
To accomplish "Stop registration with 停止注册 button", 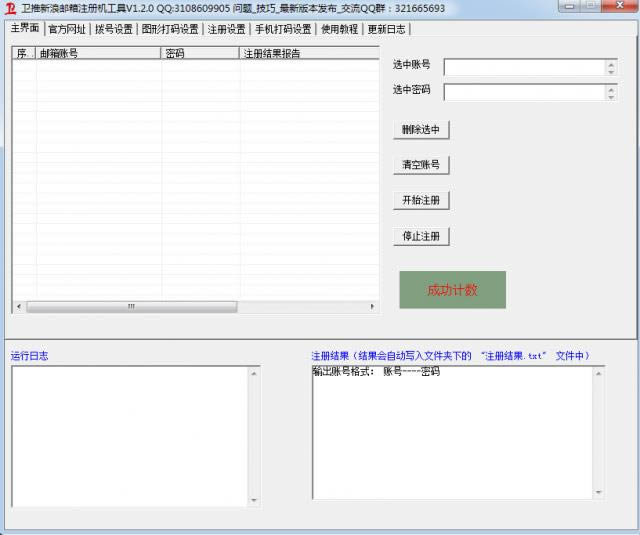I will (421, 237).
